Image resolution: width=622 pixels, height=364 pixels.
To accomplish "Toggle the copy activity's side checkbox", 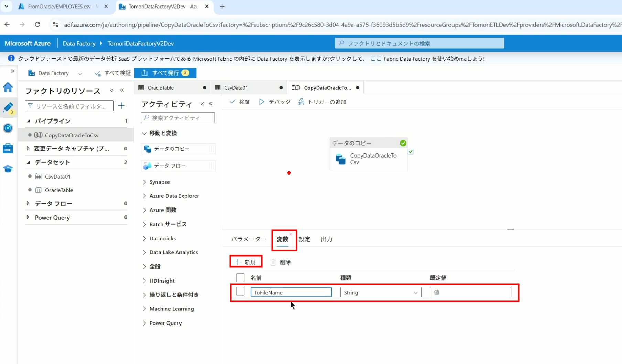I will point(411,152).
